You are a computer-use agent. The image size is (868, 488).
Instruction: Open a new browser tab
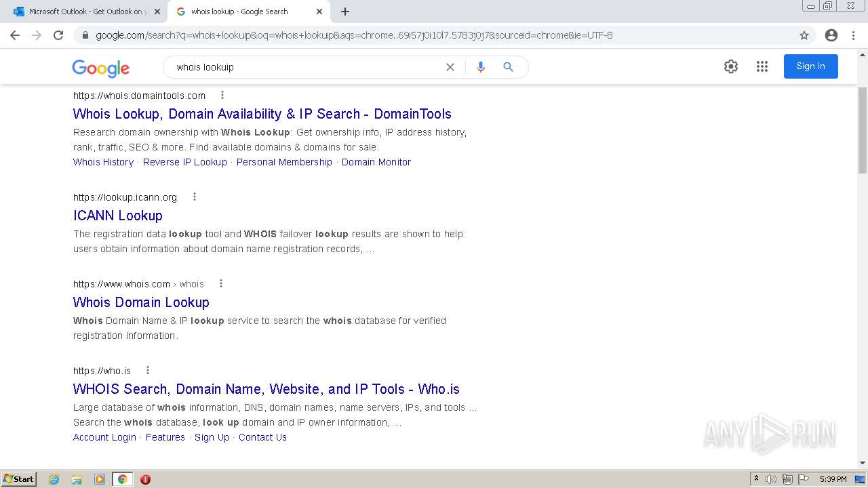tap(345, 12)
